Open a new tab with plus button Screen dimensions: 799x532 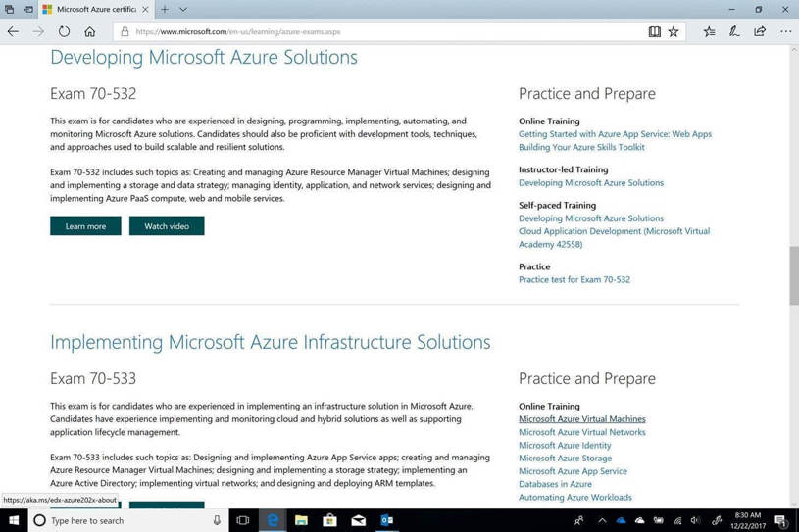coord(165,9)
